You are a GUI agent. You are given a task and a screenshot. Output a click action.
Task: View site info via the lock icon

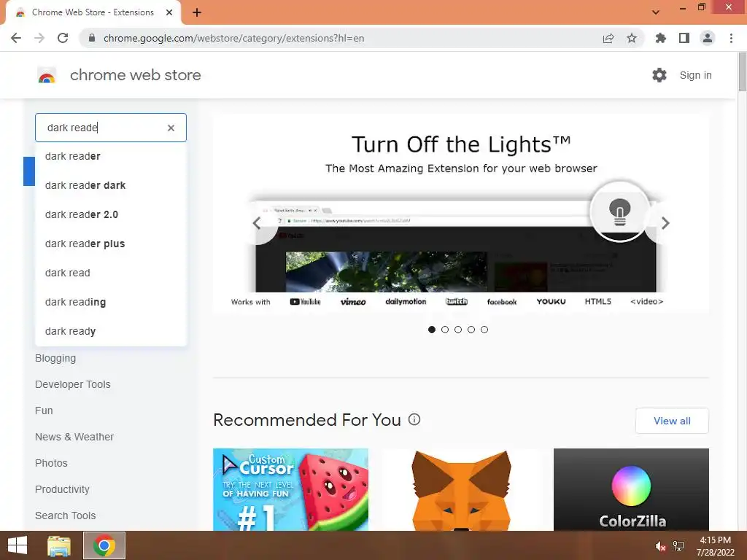coord(93,38)
